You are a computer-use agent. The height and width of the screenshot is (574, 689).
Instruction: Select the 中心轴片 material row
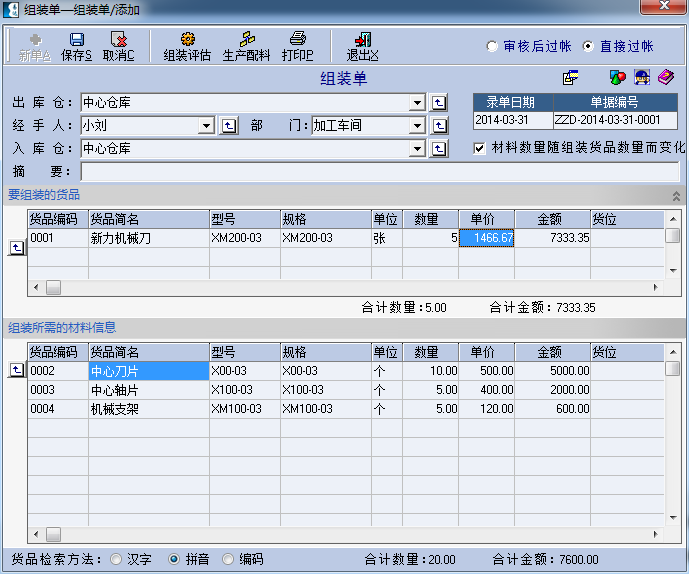[x=148, y=389]
